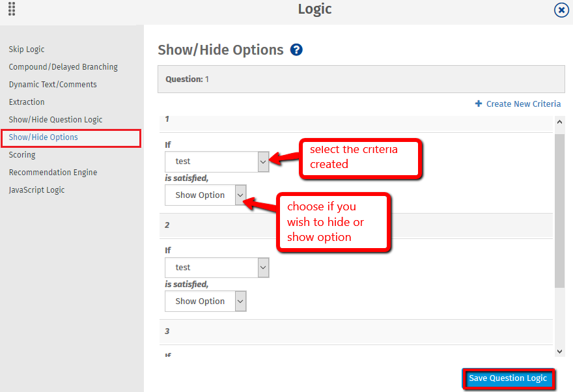This screenshot has width=573, height=392.
Task: Open Recommendation Engine
Action: (x=53, y=173)
